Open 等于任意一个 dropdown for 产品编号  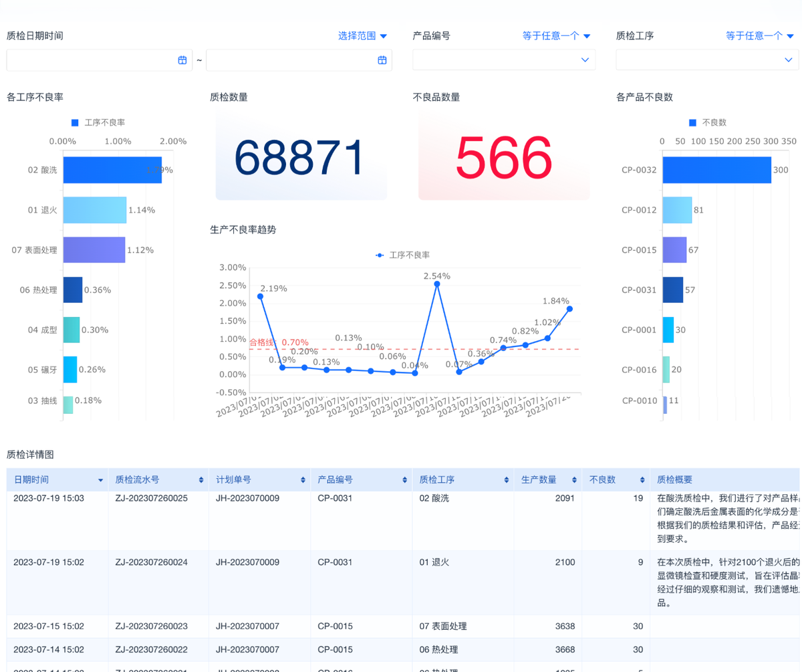pos(556,36)
